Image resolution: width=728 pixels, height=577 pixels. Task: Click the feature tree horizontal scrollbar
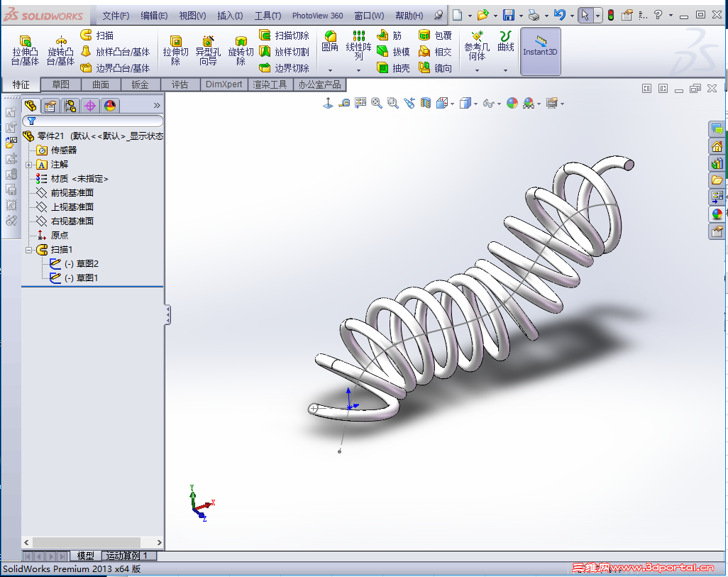tap(87, 543)
